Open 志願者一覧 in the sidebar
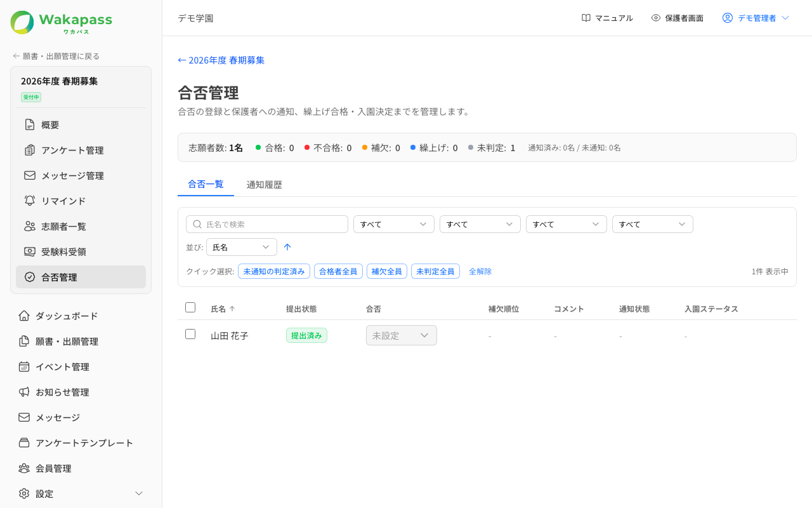Image resolution: width=812 pixels, height=508 pixels. (x=81, y=226)
